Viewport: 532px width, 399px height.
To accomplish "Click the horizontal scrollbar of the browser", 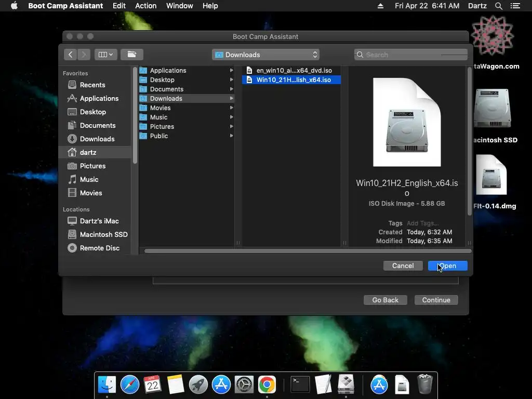I will [308, 251].
